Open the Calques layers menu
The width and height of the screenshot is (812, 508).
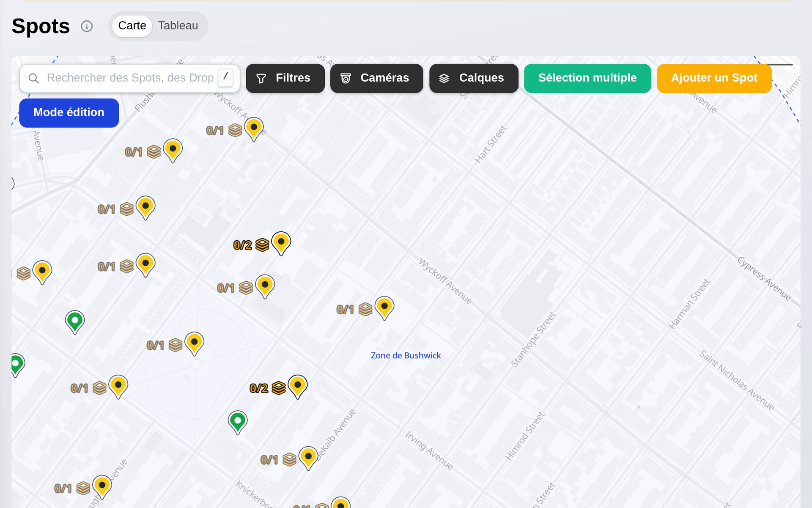[474, 78]
